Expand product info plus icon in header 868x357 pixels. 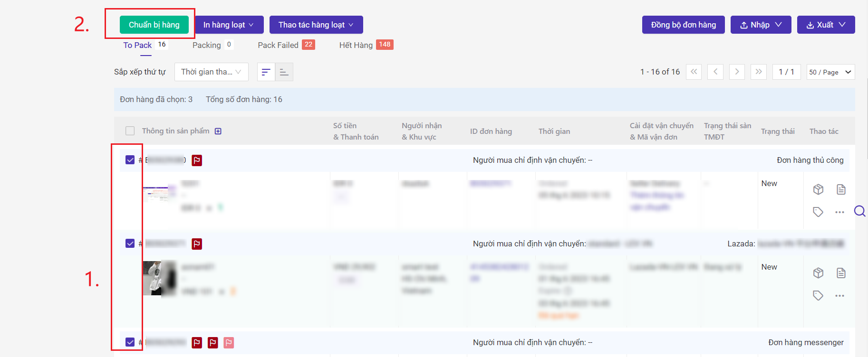coord(218,131)
